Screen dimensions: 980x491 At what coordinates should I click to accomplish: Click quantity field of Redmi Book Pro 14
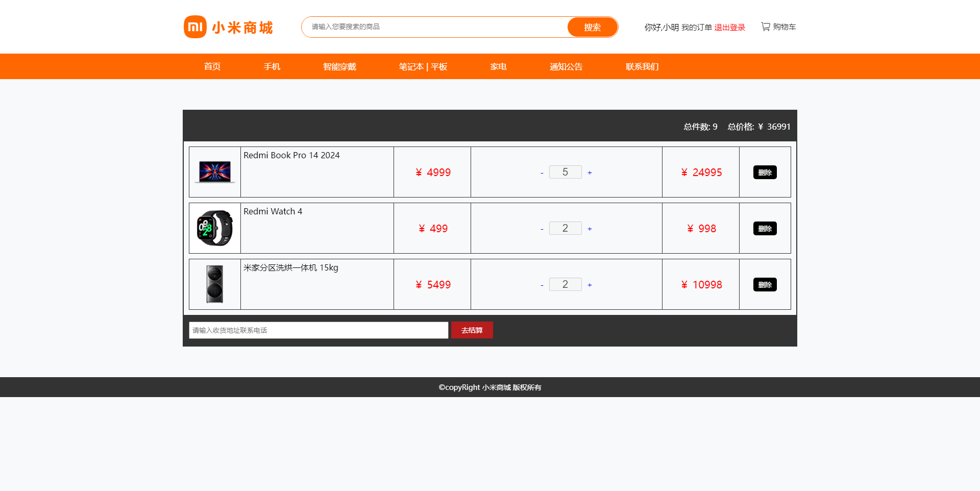pyautogui.click(x=566, y=172)
